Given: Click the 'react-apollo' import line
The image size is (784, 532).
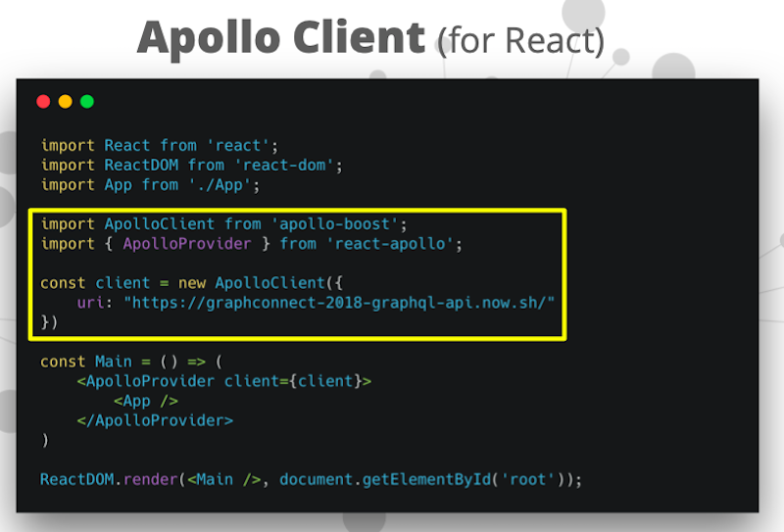Looking at the screenshot, I should 251,244.
